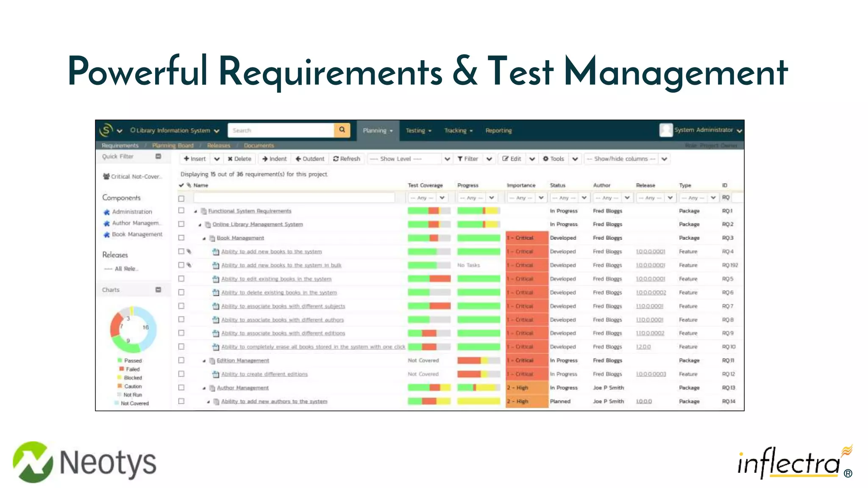The image size is (868, 488).
Task: Tick checkbox for Online Library Management System row
Action: (x=181, y=224)
